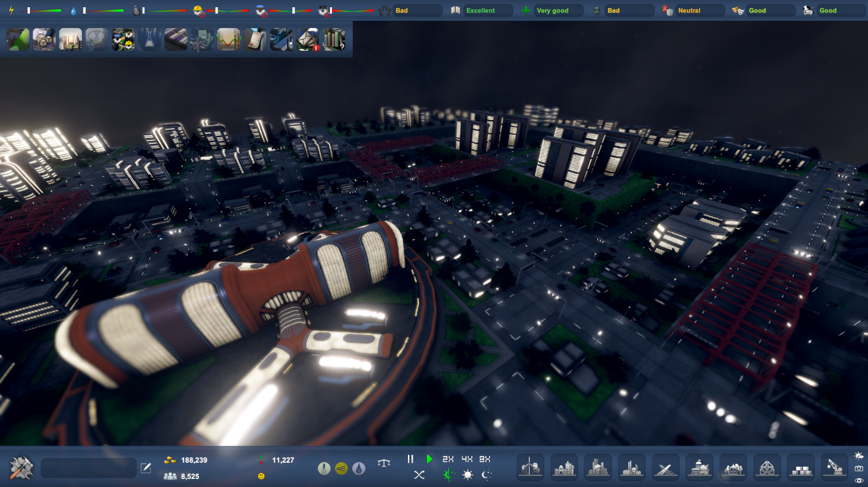868x487 pixels.
Task: Toggle weather effects sun-cloud icon
Action: (x=859, y=456)
